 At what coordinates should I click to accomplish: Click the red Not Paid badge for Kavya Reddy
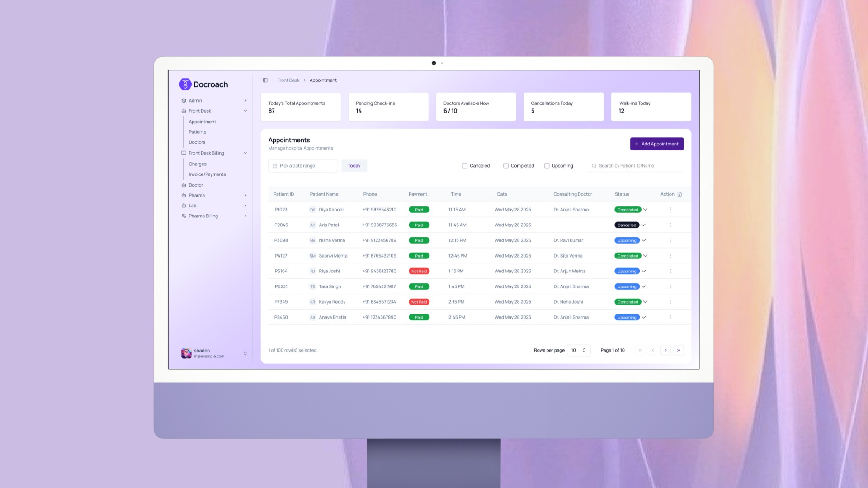(x=419, y=302)
